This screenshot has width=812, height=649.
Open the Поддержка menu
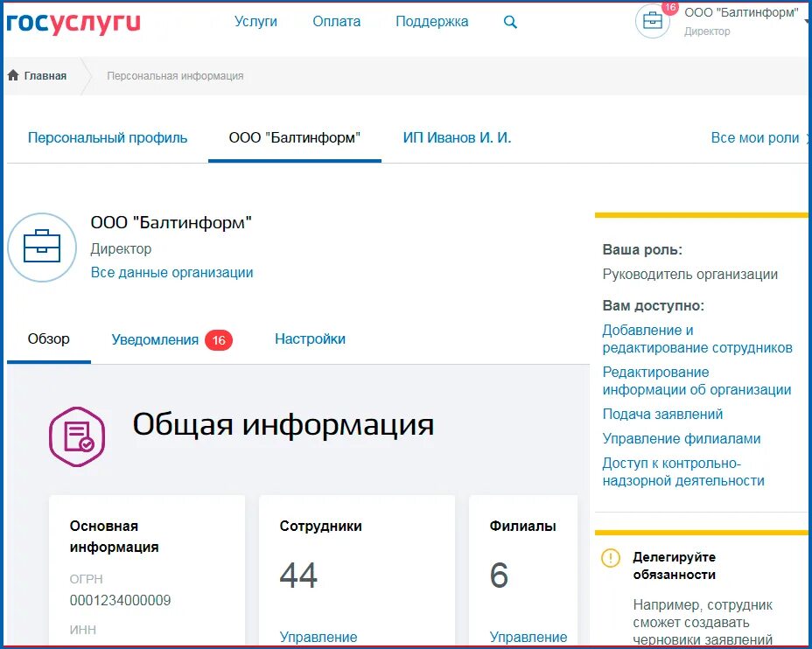(x=432, y=21)
